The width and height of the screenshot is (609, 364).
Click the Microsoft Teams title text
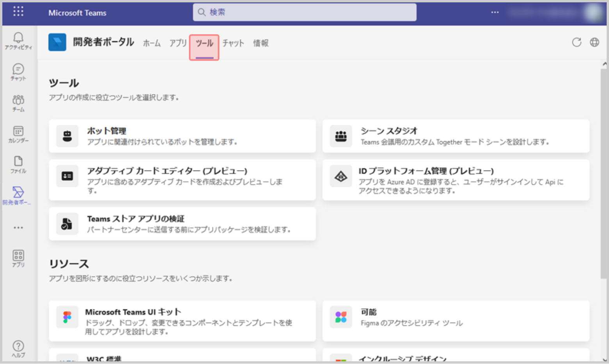tap(77, 12)
